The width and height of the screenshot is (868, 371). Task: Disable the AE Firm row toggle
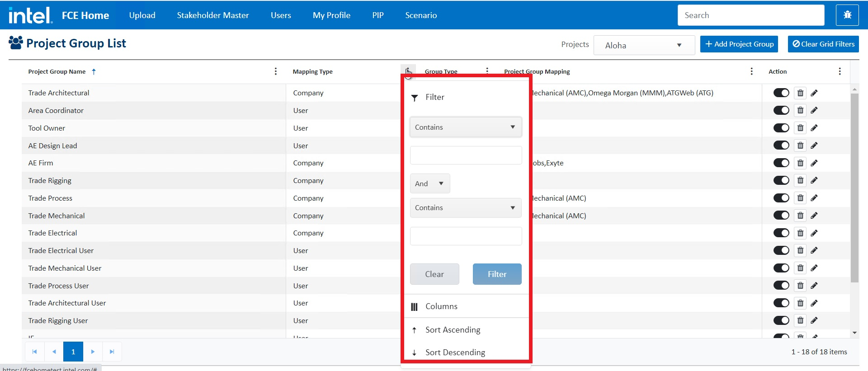click(x=781, y=163)
